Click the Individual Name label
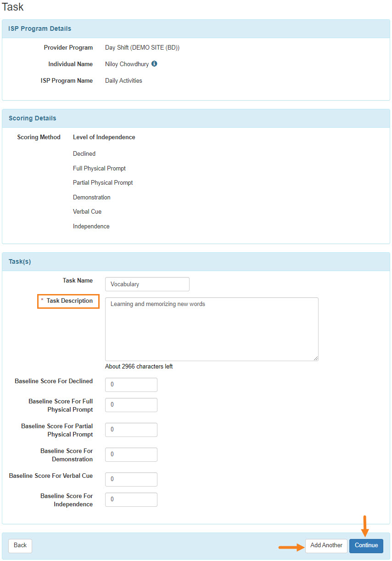This screenshot has height=561, width=392. coord(71,64)
